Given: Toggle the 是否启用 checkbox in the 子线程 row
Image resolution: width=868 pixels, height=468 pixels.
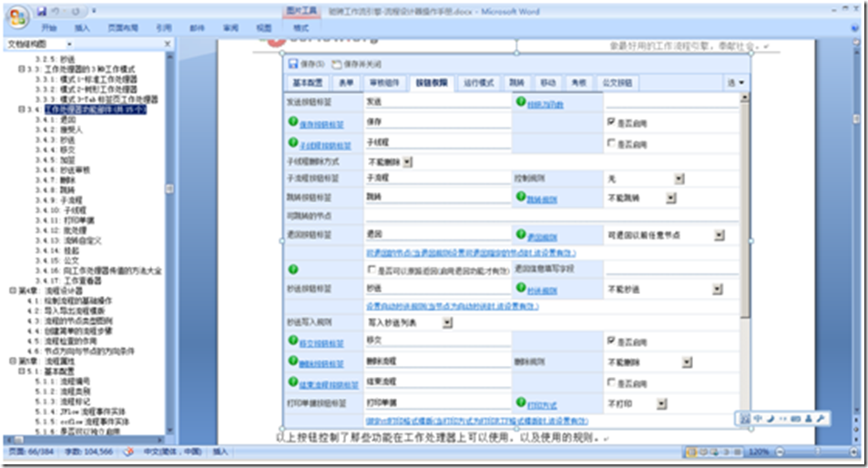Looking at the screenshot, I should coord(611,143).
